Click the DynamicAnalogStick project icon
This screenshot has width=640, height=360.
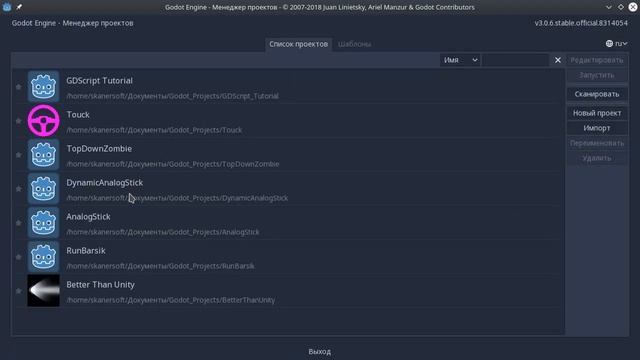click(x=43, y=189)
